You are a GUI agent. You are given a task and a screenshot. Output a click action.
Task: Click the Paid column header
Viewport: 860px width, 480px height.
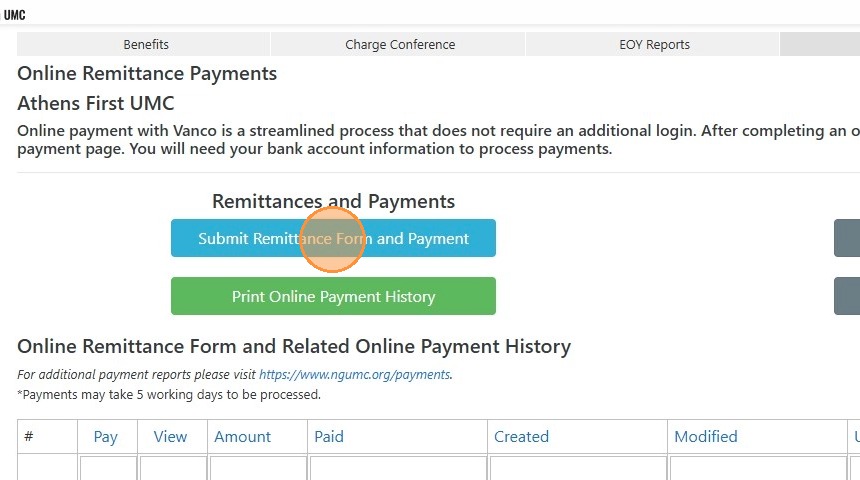(329, 437)
